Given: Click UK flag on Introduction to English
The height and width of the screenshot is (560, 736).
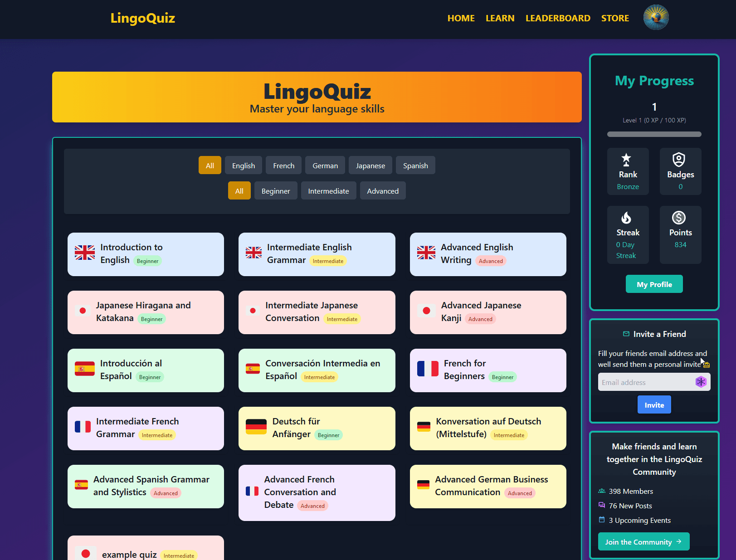Looking at the screenshot, I should (x=85, y=253).
